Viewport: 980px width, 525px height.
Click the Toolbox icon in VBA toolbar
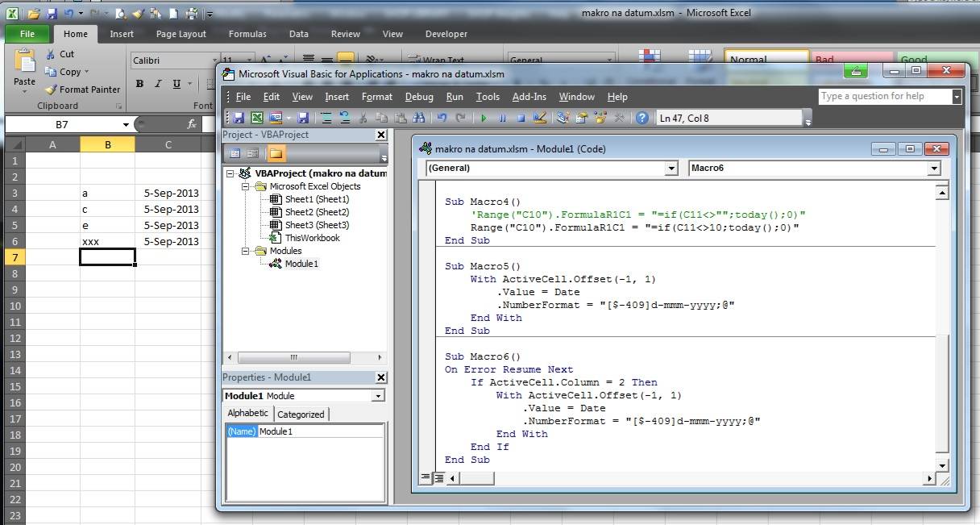click(x=619, y=118)
